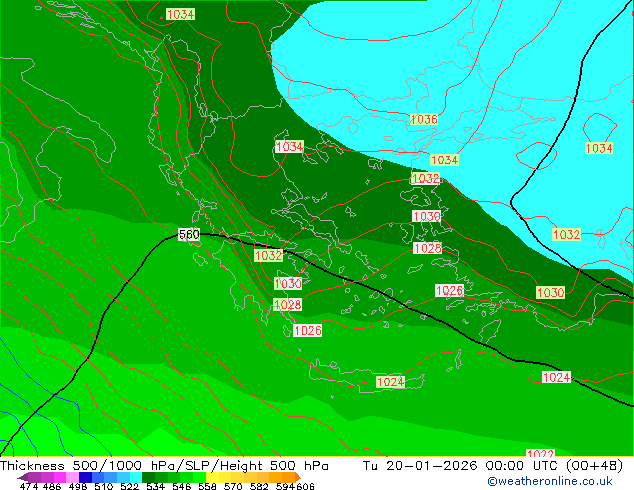
Task: Click the legend value 570
Action: tap(233, 486)
